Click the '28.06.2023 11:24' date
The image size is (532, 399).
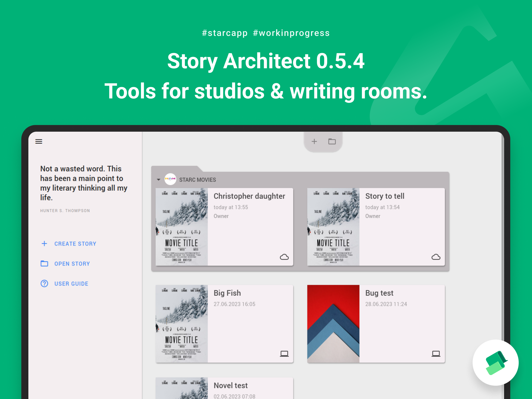click(386, 304)
